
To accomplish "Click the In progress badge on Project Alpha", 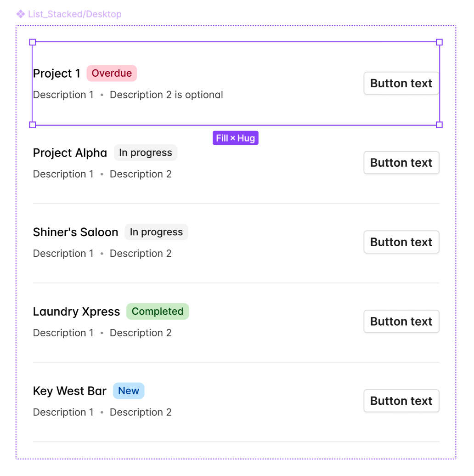I will 146,153.
